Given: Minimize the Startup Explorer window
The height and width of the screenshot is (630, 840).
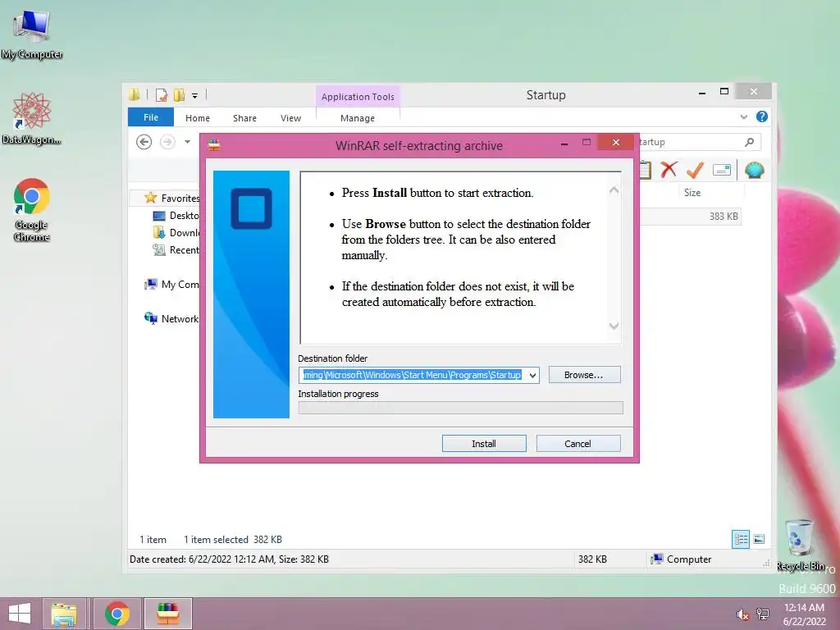Looking at the screenshot, I should tap(702, 93).
